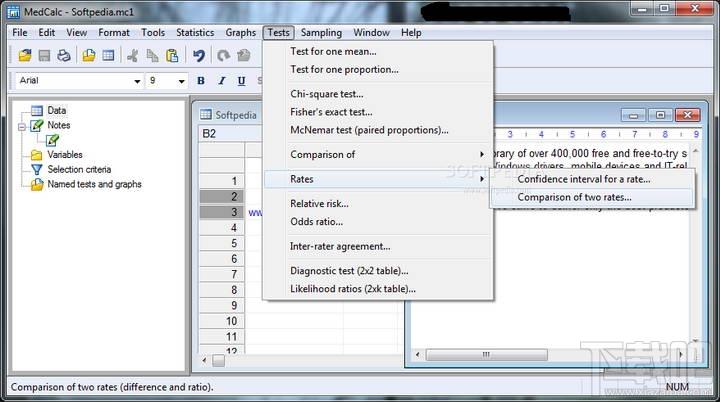Minimize the inner notes window
Screen dimensions: 720x402
[634, 115]
